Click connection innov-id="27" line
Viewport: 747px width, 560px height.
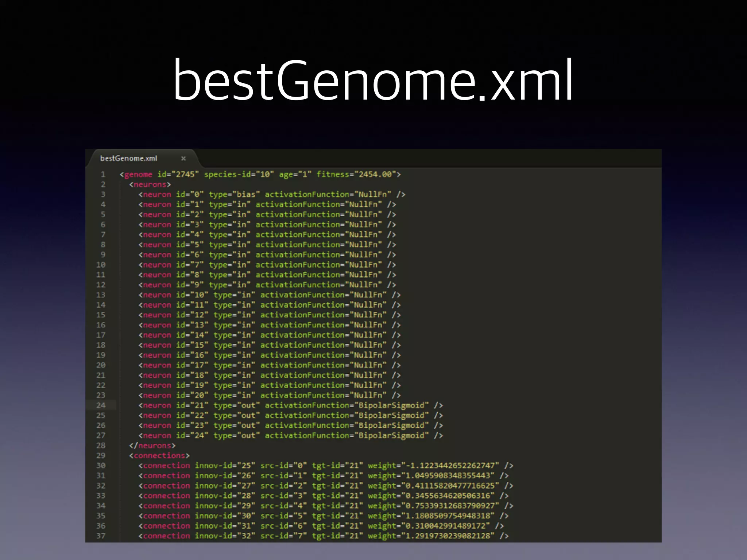pos(326,486)
